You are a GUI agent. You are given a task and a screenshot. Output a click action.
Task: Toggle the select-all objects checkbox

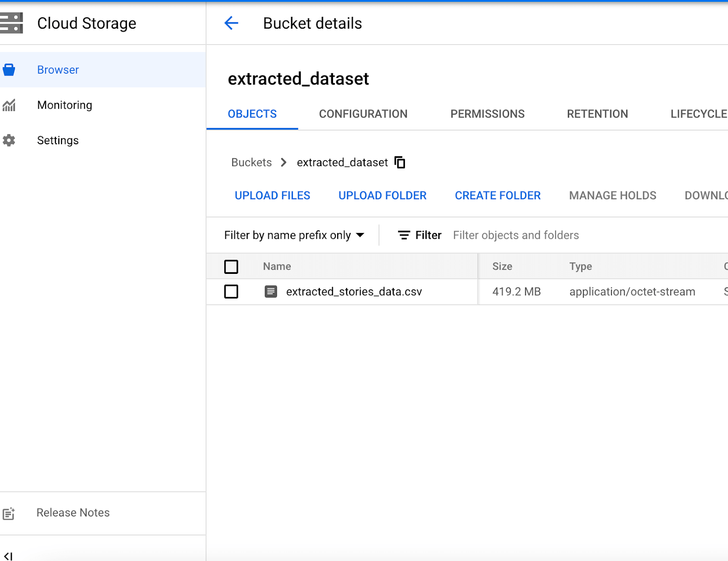click(x=231, y=267)
